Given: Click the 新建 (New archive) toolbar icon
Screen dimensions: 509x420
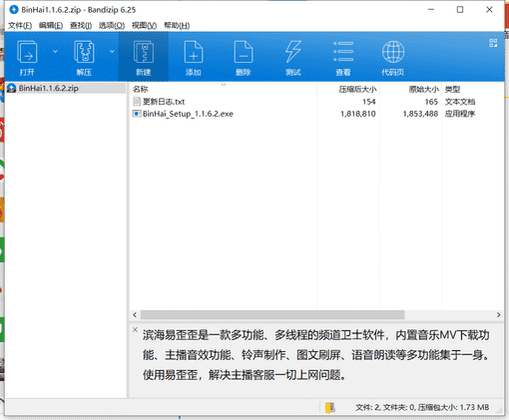Looking at the screenshot, I should (x=144, y=57).
